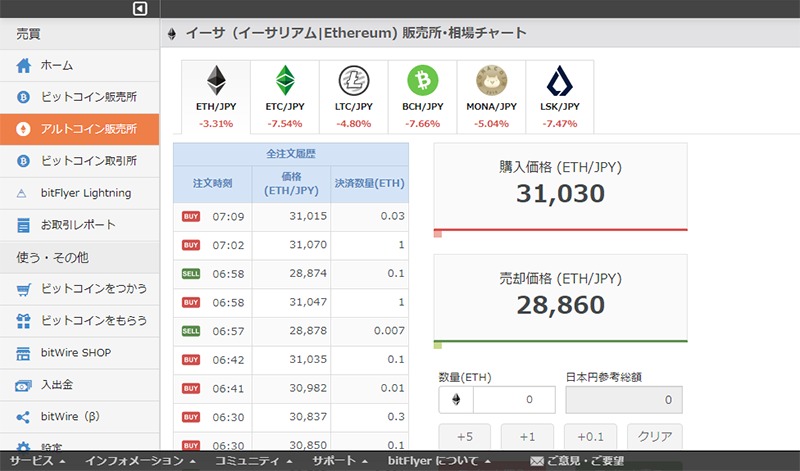Click the 全注文履歴 table title

point(291,154)
